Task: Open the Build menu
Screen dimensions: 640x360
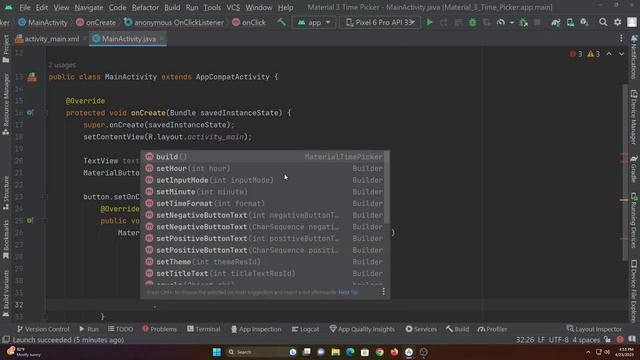Action: [x=172, y=8]
